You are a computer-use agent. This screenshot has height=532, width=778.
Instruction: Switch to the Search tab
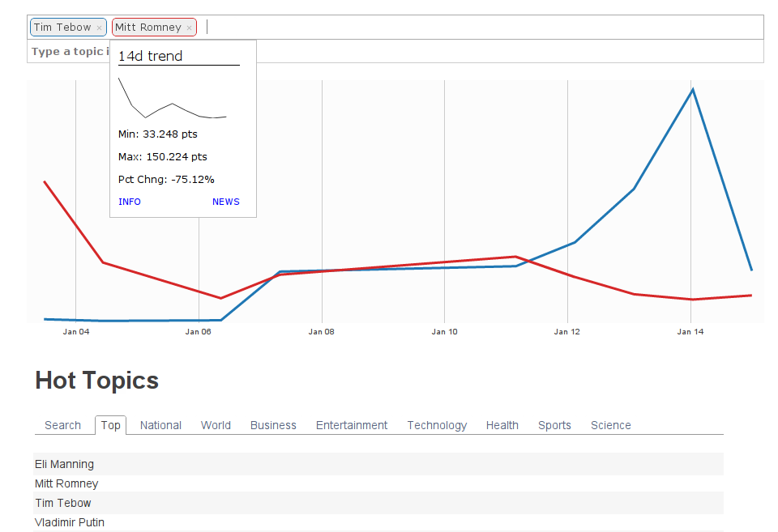tap(62, 425)
